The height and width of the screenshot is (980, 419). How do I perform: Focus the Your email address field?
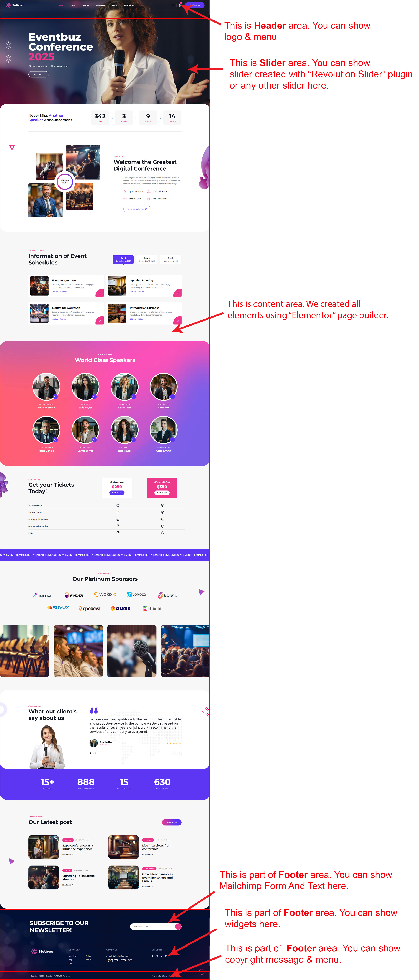[x=152, y=926]
